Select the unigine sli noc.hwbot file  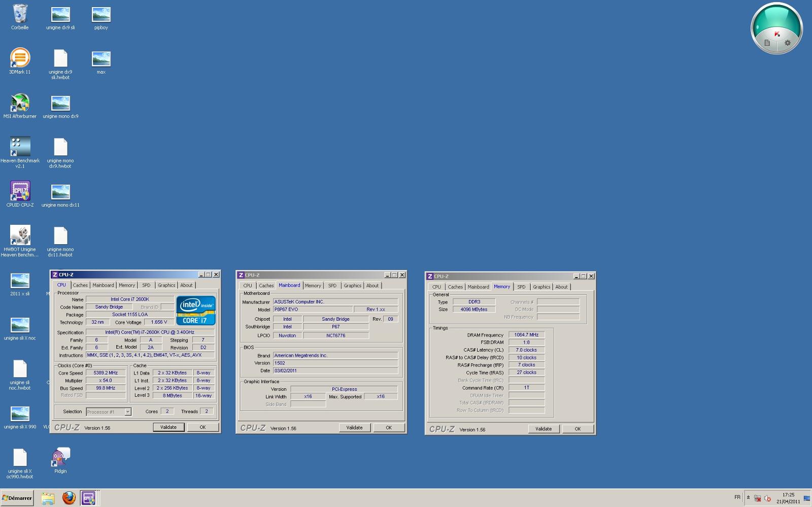pyautogui.click(x=20, y=375)
